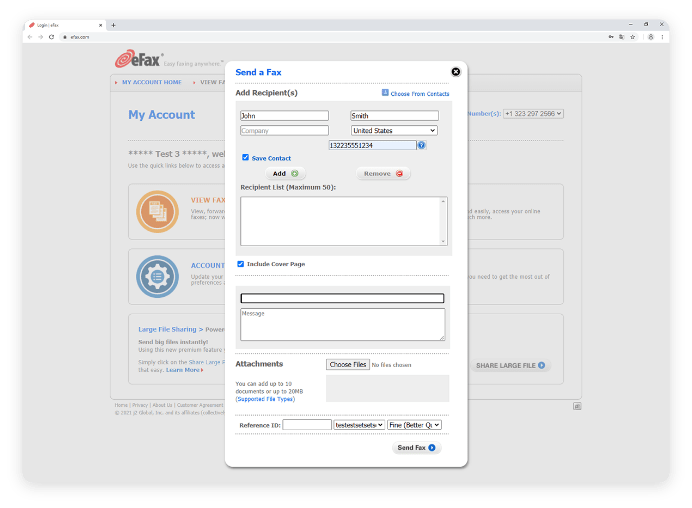The image size is (692, 508).
Task: Click the fax number help icon
Action: pyautogui.click(x=422, y=145)
